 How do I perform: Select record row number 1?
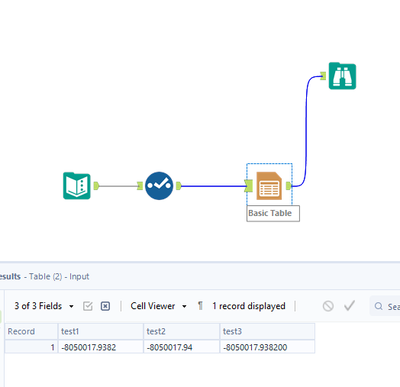(x=31, y=347)
